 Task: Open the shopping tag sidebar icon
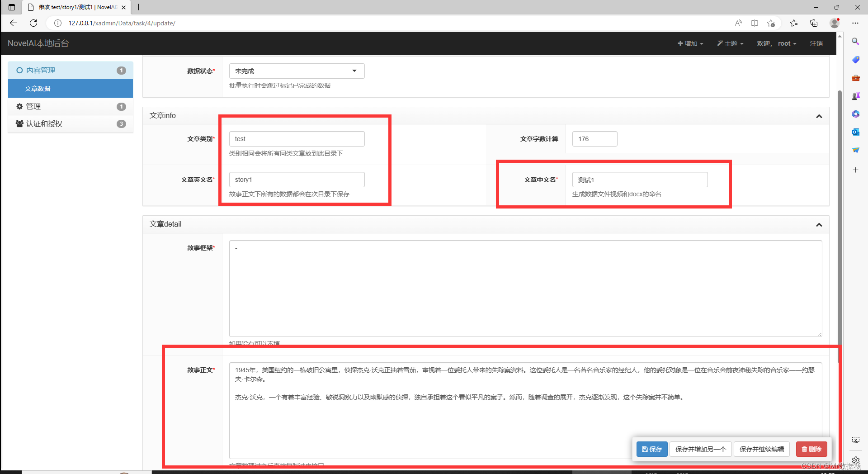click(x=855, y=60)
